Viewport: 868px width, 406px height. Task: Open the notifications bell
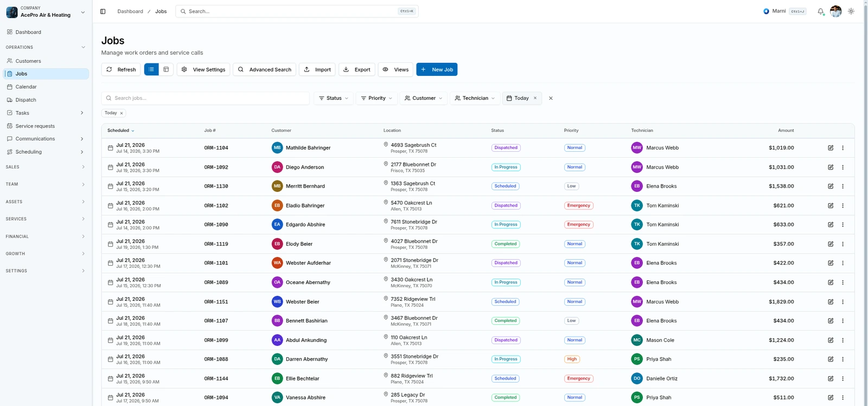(x=821, y=11)
